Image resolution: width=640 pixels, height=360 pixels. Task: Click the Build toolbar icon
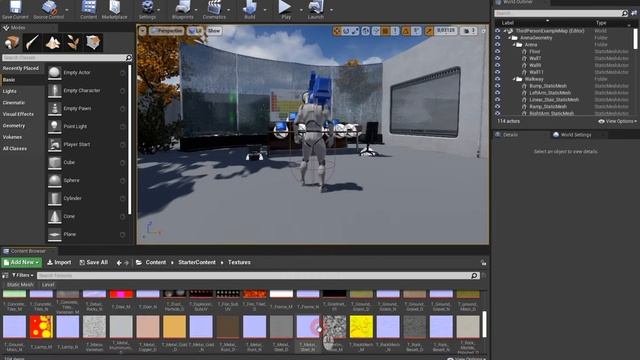[249, 8]
